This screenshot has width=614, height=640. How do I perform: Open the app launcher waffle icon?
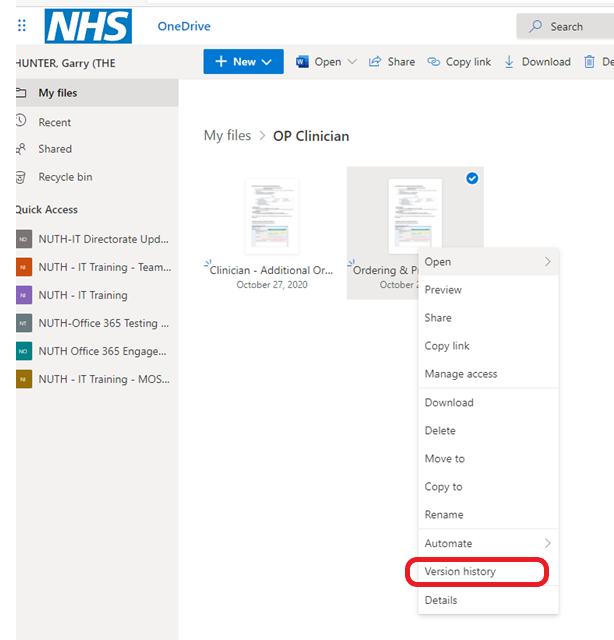click(x=22, y=26)
